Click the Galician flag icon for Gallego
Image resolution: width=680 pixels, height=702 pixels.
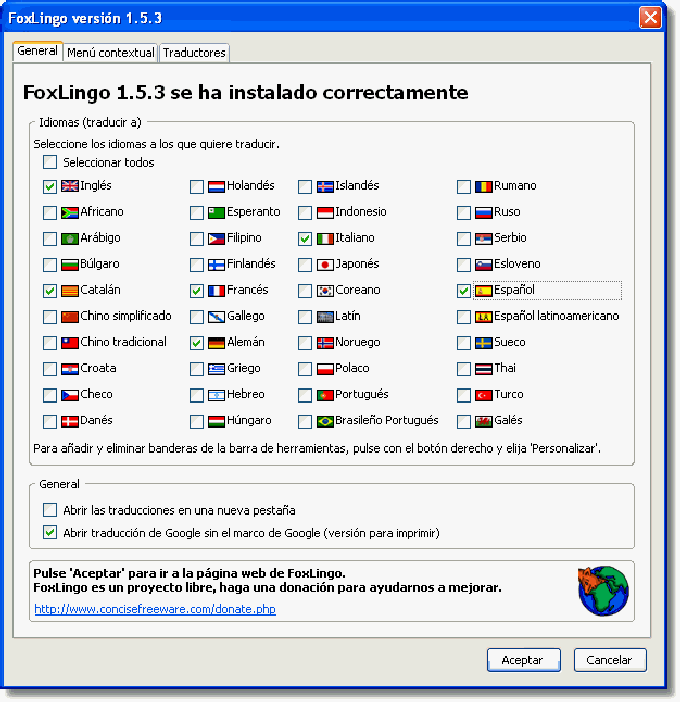[216, 317]
